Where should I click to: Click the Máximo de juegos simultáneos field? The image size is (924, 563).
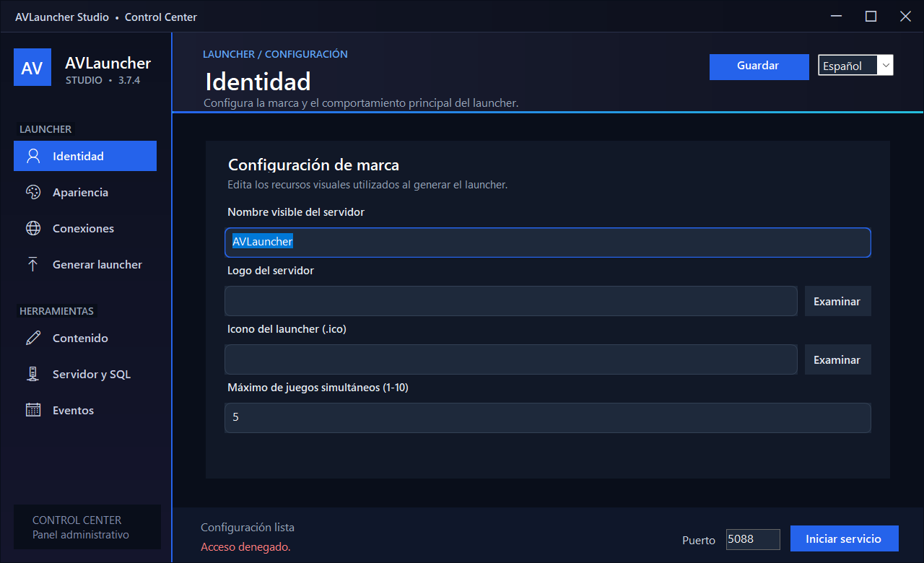548,418
